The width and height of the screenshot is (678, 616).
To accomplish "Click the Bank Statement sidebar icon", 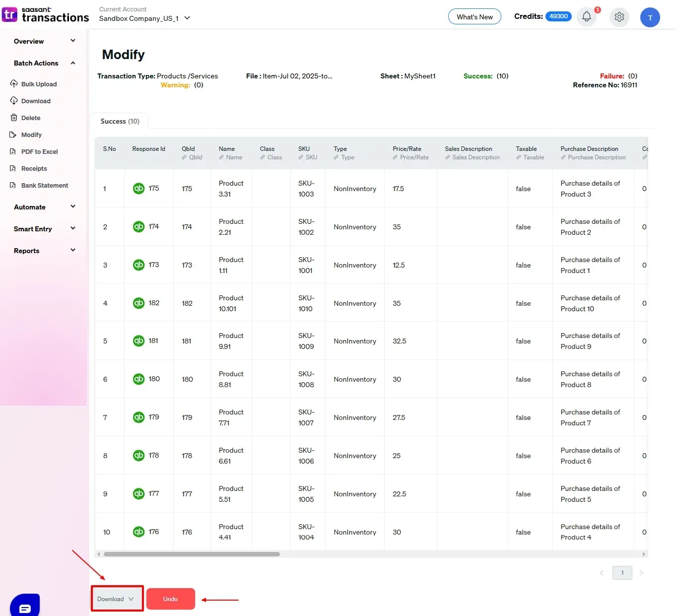I will pos(13,185).
